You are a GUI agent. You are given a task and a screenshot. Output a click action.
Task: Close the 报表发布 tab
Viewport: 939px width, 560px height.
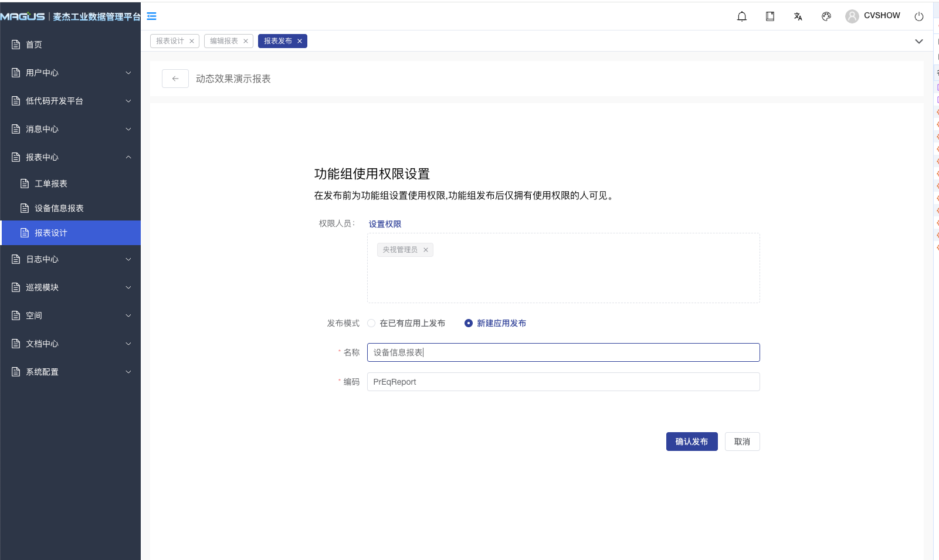[x=300, y=41]
